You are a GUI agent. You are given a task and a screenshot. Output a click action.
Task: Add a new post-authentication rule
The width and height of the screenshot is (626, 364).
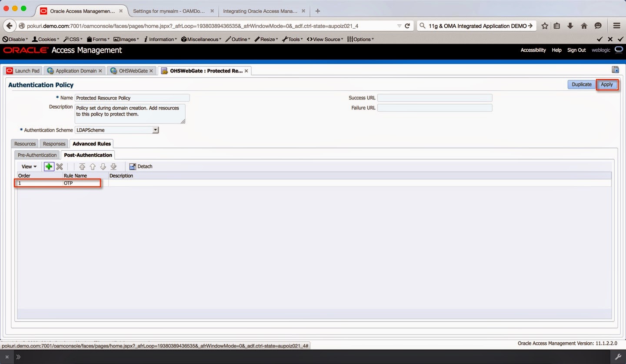click(x=49, y=166)
